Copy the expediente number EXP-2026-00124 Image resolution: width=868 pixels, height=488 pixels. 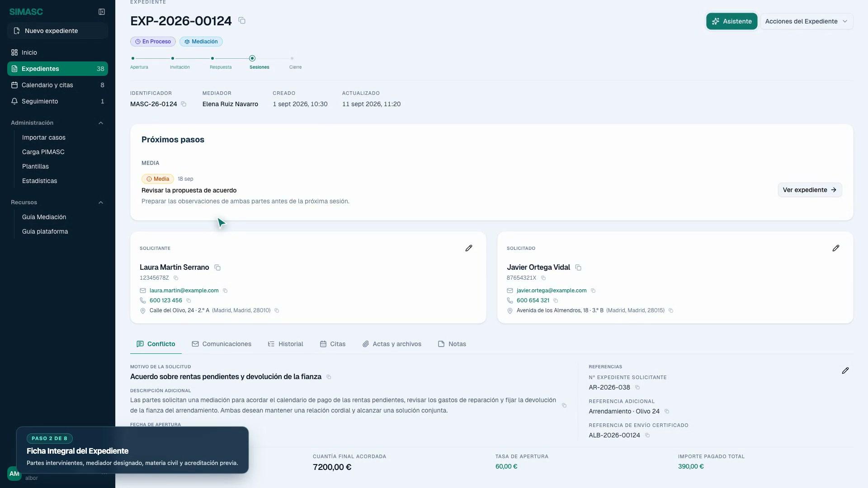pyautogui.click(x=242, y=21)
